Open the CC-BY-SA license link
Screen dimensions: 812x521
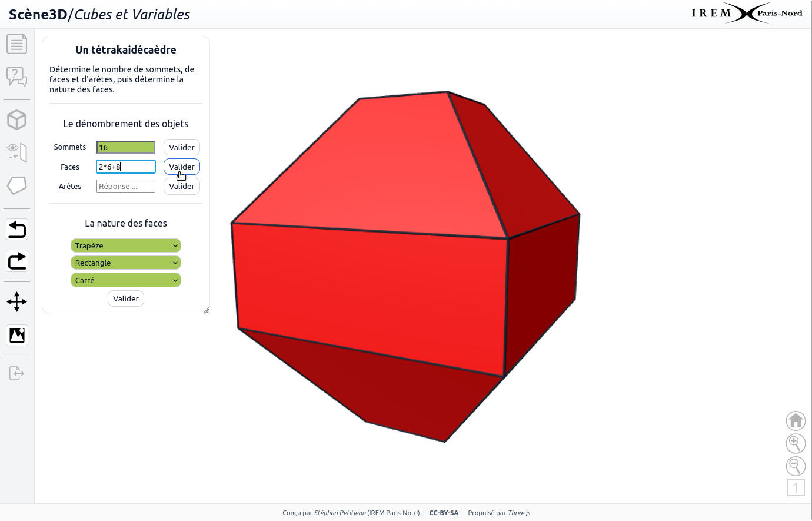click(x=444, y=513)
